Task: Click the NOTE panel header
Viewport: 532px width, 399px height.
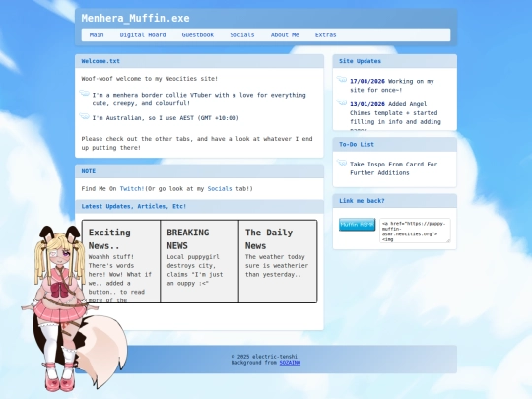Action: (x=199, y=171)
